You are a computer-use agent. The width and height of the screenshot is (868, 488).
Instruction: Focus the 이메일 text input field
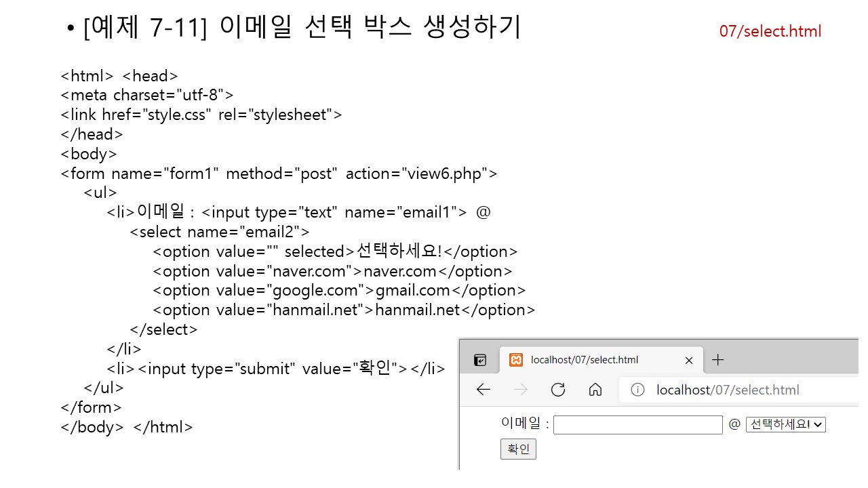click(x=637, y=425)
